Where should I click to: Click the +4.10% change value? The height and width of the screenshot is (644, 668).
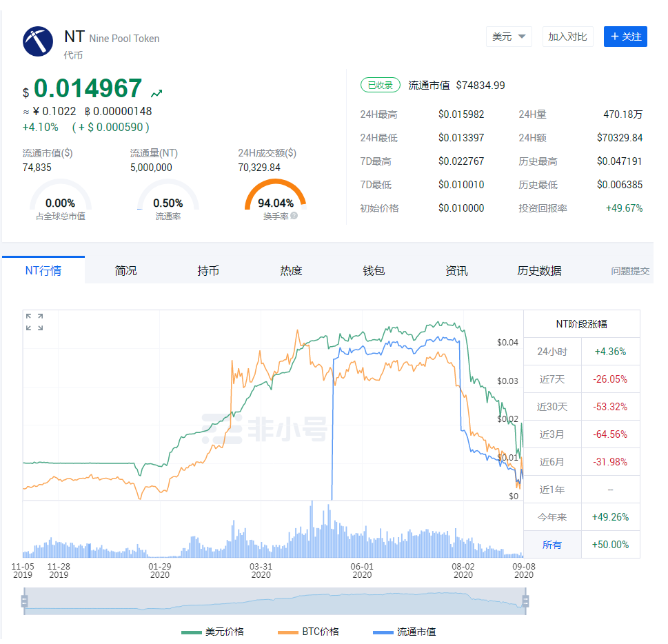[x=41, y=127]
